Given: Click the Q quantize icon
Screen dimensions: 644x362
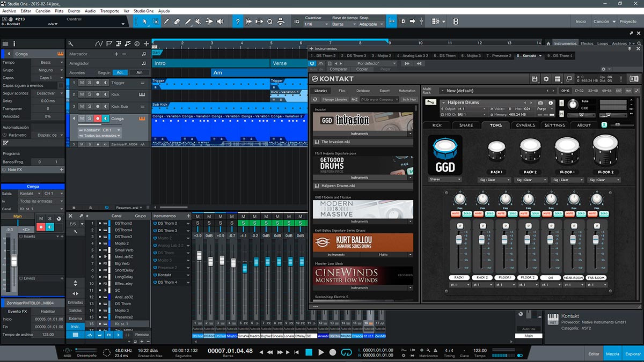Looking at the screenshot, I should [x=269, y=21].
